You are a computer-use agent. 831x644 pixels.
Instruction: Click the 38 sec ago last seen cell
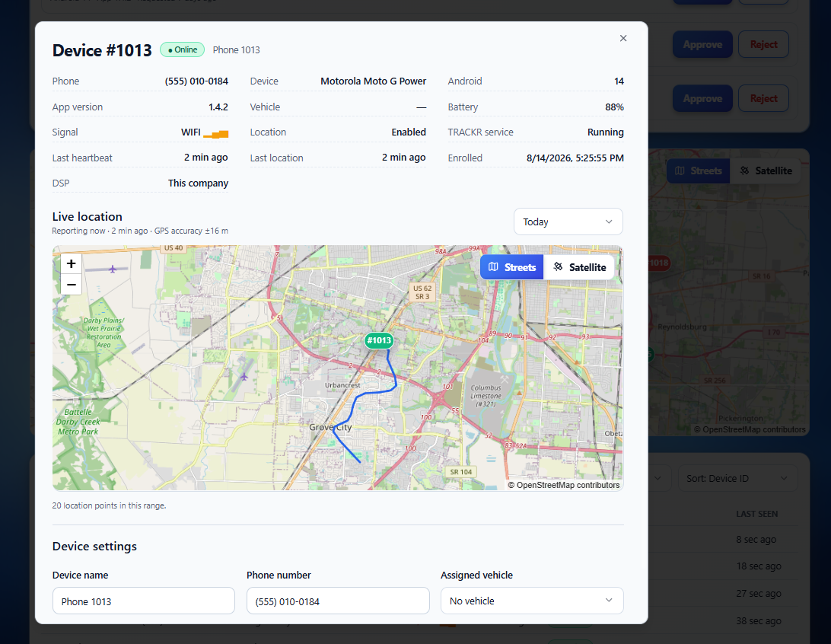759,620
